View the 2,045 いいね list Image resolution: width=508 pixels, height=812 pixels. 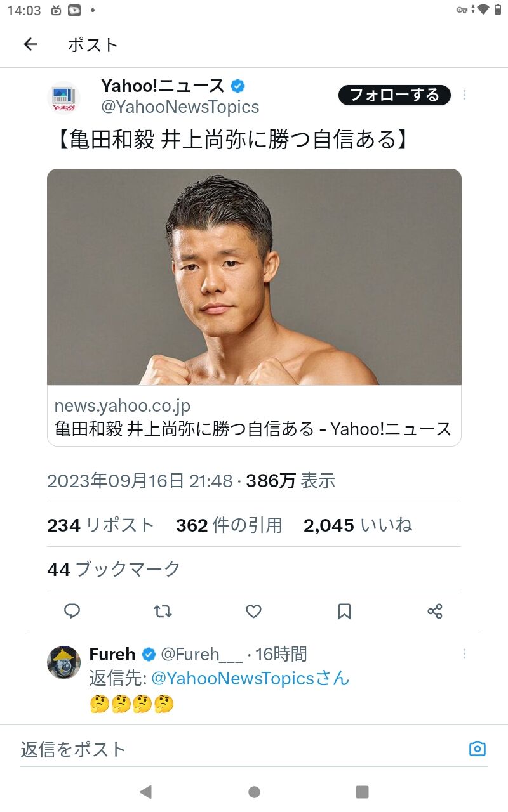(x=358, y=525)
